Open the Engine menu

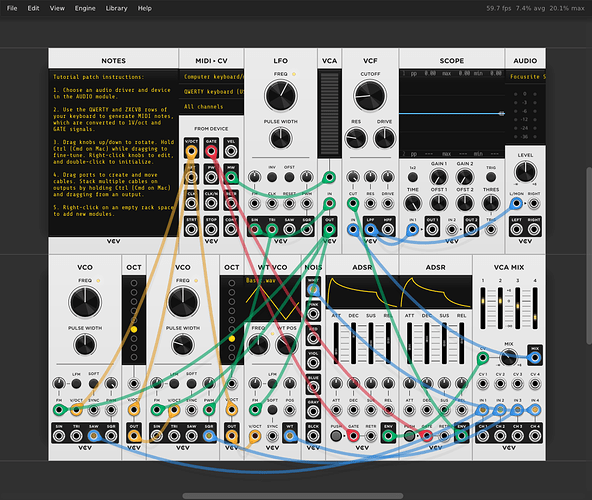coord(85,8)
